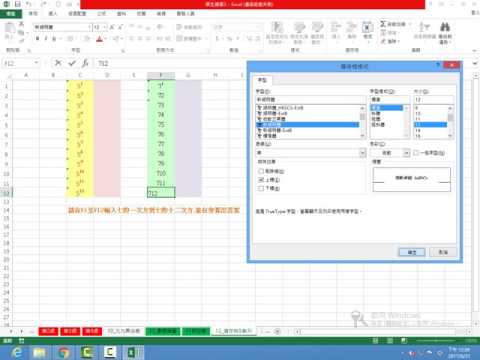Toggle Italic formatting in the ribbon

[x=46, y=39]
